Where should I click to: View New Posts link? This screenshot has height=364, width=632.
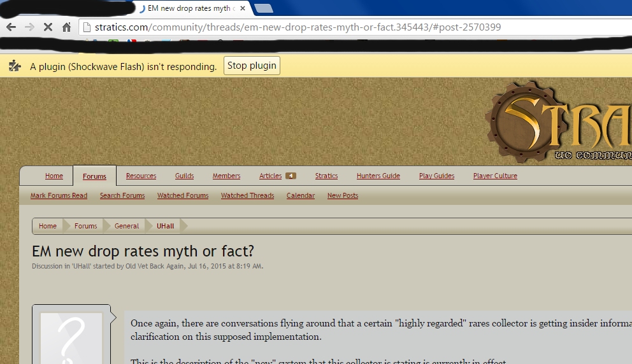(x=343, y=196)
